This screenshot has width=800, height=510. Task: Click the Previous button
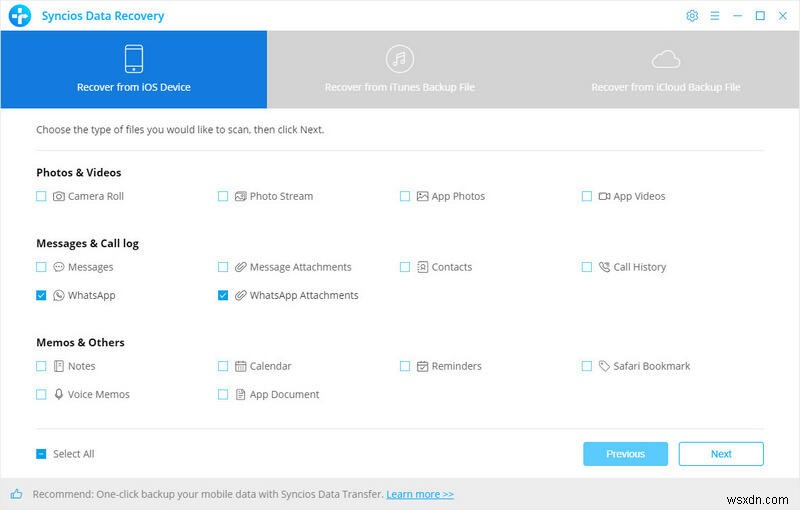(626, 454)
